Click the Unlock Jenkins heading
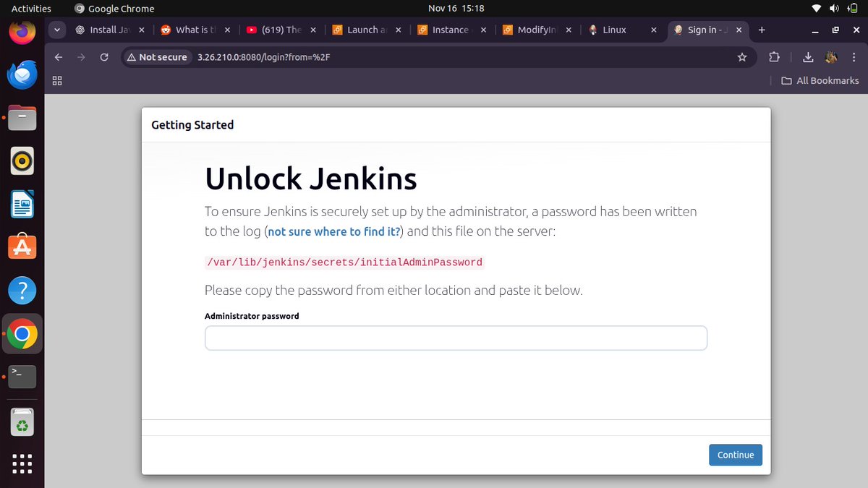This screenshot has height=488, width=868. coord(311,179)
